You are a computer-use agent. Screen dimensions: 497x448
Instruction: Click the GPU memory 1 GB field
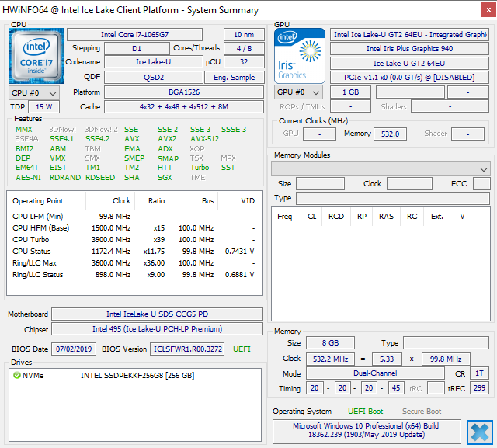[350, 92]
